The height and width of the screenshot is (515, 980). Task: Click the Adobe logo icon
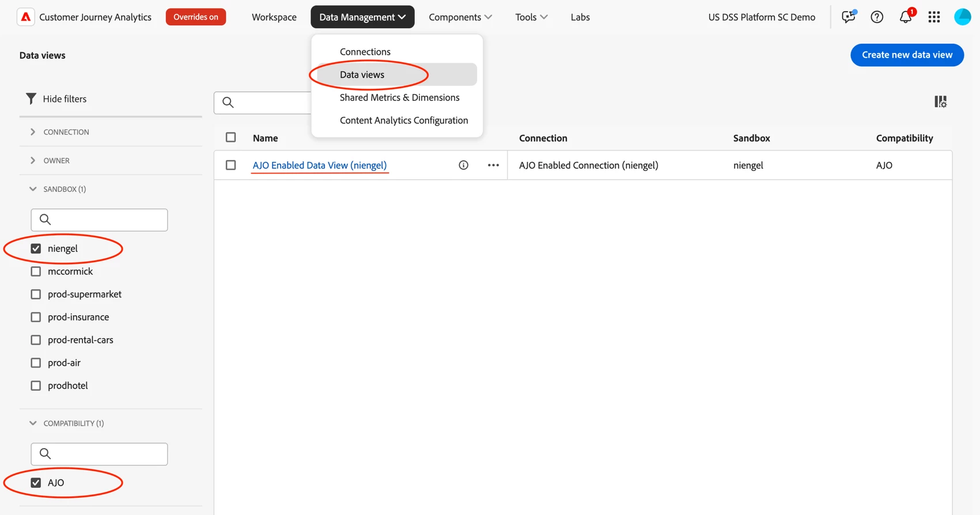point(25,17)
